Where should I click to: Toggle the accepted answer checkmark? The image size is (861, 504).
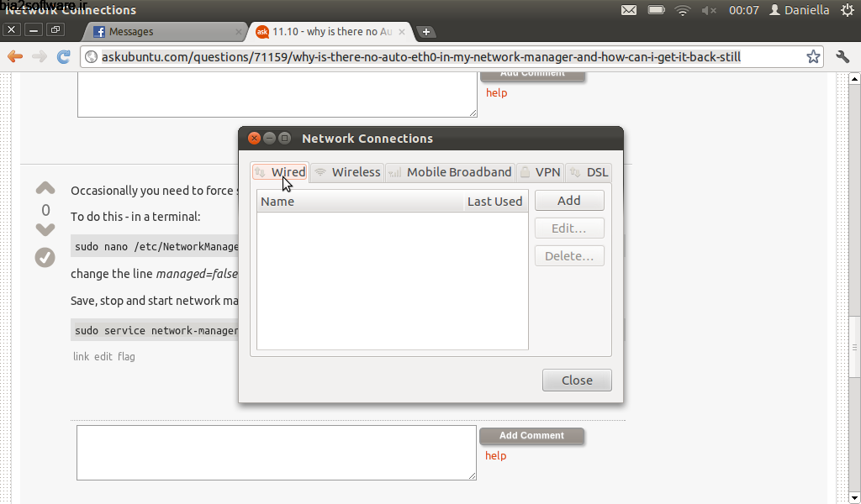click(45, 258)
